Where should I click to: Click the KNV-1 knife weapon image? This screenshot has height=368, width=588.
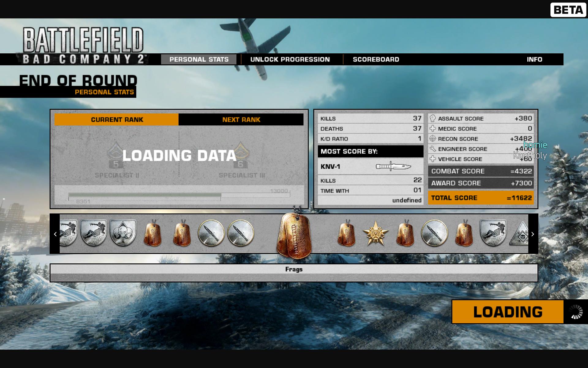(x=393, y=167)
